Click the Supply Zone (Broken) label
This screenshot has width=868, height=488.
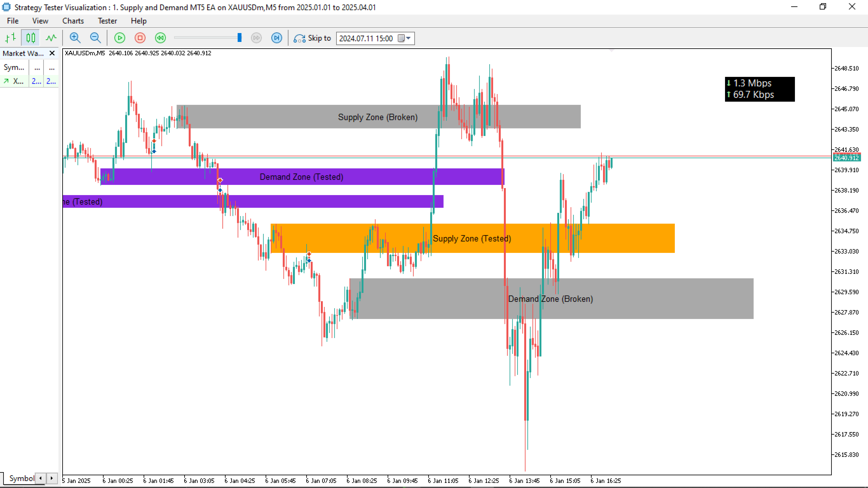click(378, 117)
